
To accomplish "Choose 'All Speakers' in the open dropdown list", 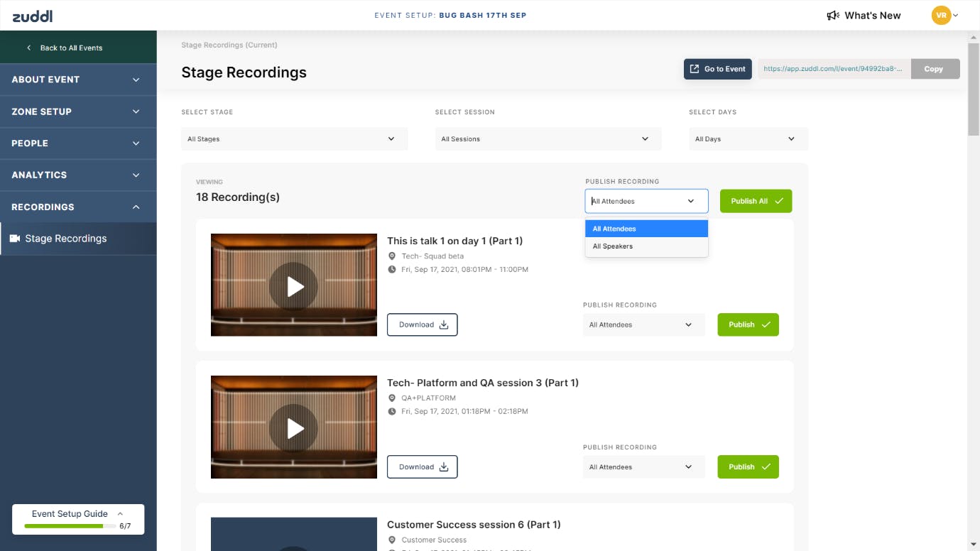I will (x=646, y=246).
